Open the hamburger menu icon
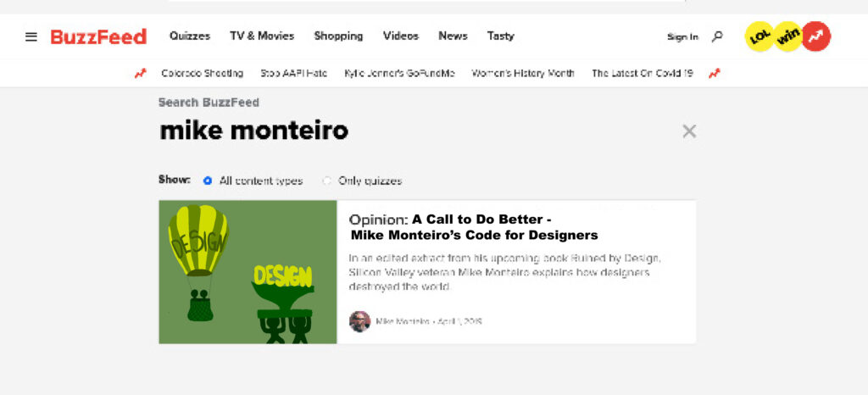Screen dimensions: 868x395 pyautogui.click(x=31, y=36)
